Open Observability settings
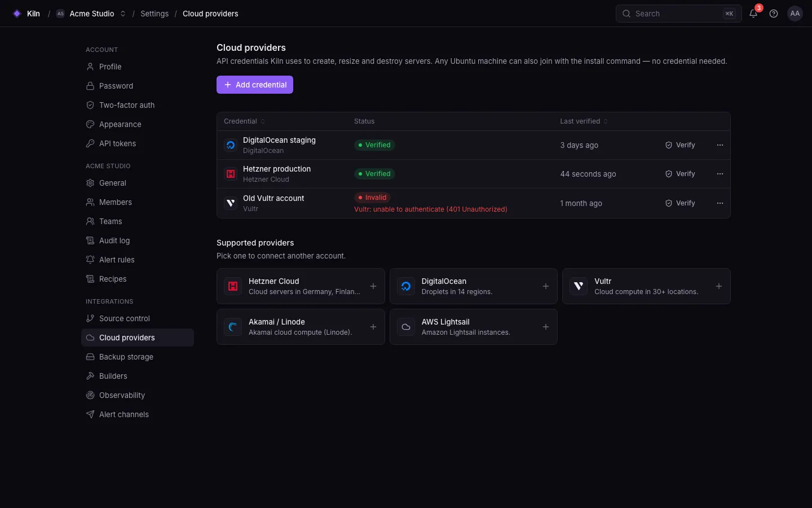Image resolution: width=812 pixels, height=508 pixels. tap(138, 395)
